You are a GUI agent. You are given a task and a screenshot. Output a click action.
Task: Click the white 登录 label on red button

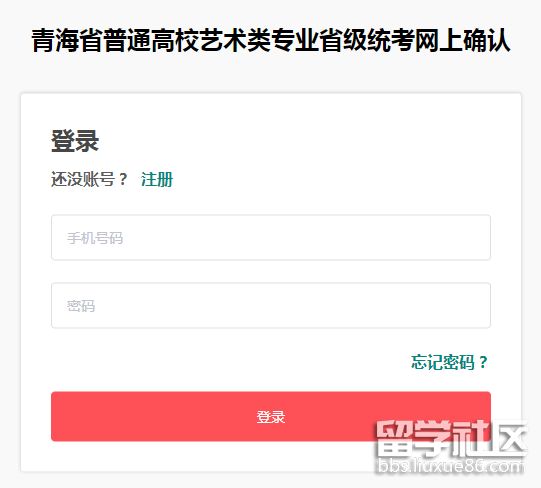pyautogui.click(x=271, y=417)
